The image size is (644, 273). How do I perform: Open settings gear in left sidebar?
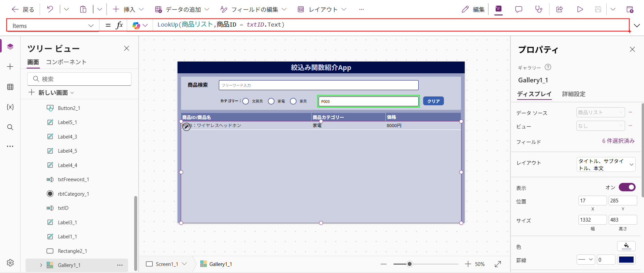(x=10, y=263)
